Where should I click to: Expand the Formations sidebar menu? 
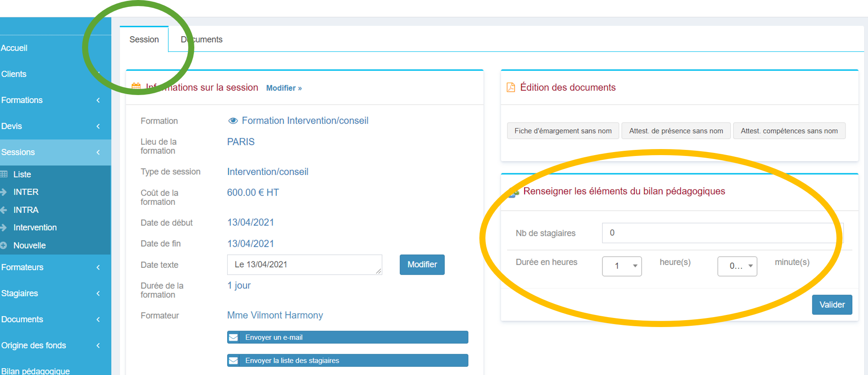(98, 100)
